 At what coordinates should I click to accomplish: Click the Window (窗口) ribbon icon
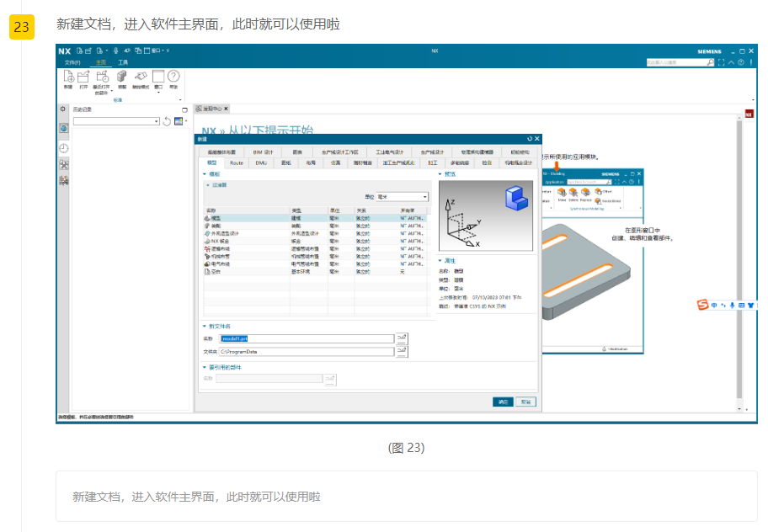point(158,77)
